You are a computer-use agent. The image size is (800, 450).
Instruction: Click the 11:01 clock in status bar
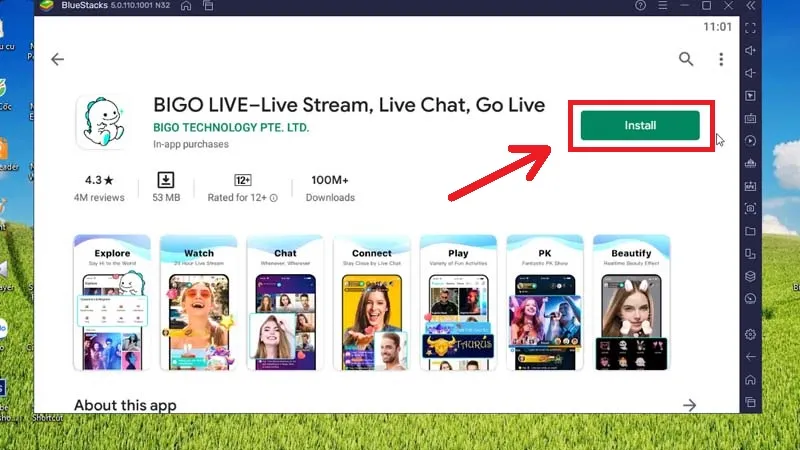click(717, 27)
